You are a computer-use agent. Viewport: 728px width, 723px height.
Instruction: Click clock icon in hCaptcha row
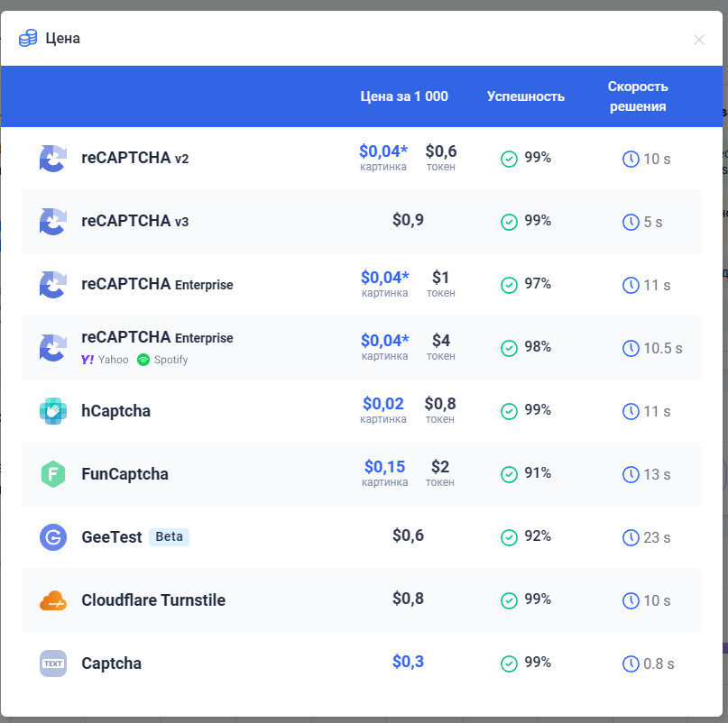click(631, 412)
